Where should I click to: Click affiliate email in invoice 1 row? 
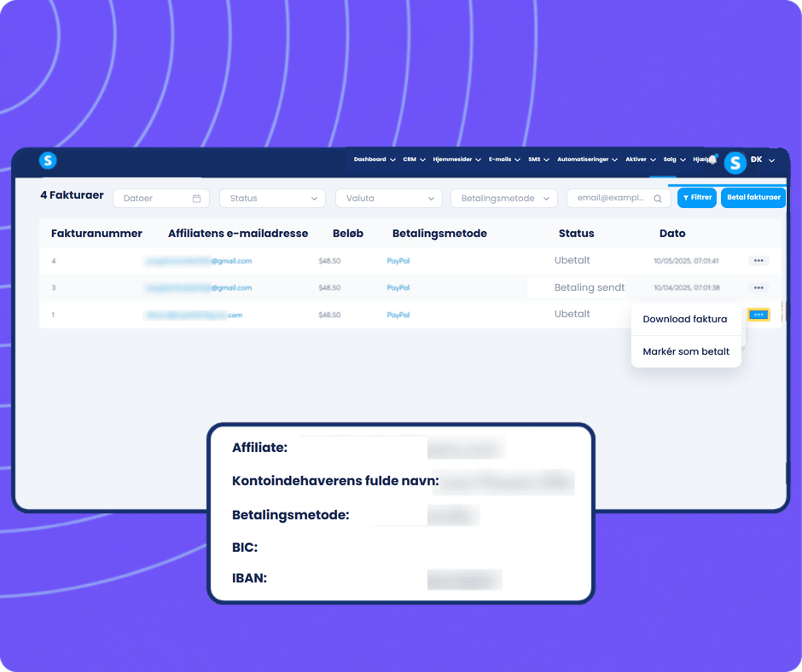tap(194, 315)
